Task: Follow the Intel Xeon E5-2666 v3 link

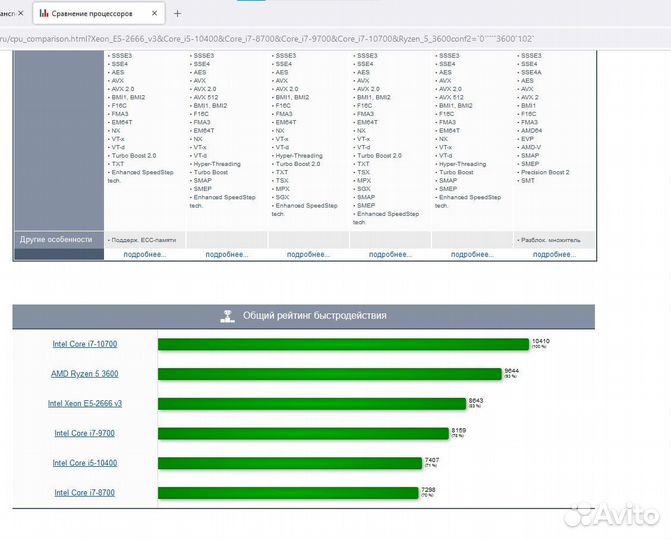Action: click(85, 404)
